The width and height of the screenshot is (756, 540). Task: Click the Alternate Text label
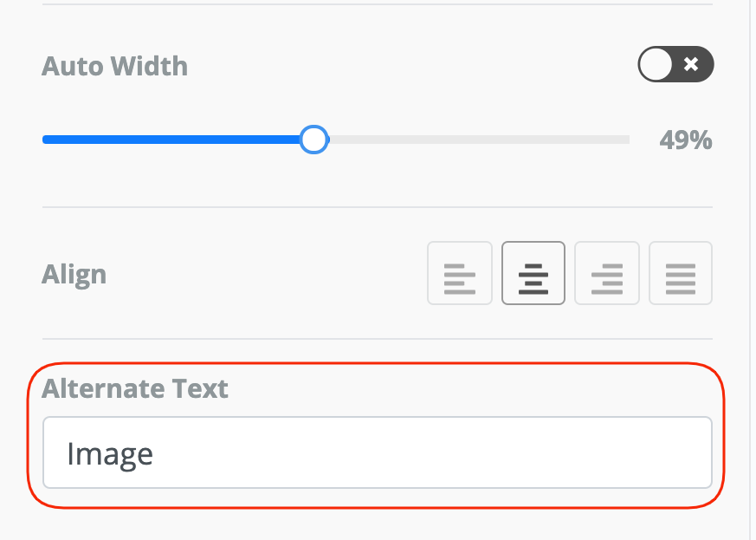pyautogui.click(x=135, y=388)
